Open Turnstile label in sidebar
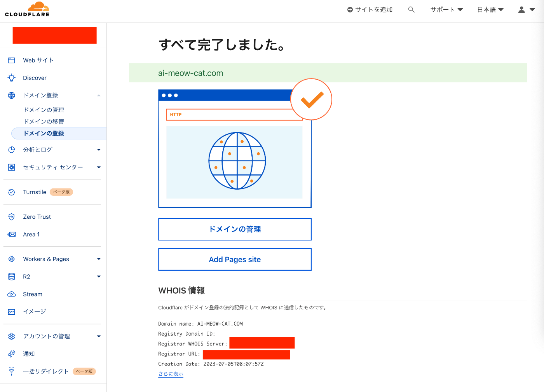Screen dimensions: 544x392 pos(35,192)
